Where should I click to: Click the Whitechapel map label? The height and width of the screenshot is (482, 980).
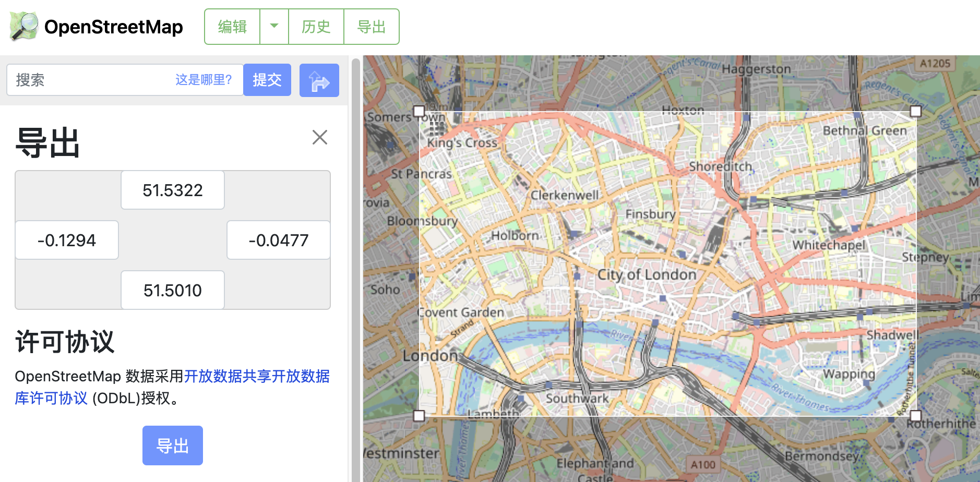[x=829, y=245]
